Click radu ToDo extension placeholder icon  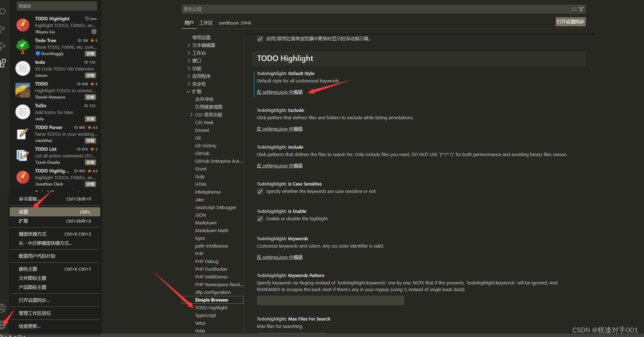(x=23, y=112)
